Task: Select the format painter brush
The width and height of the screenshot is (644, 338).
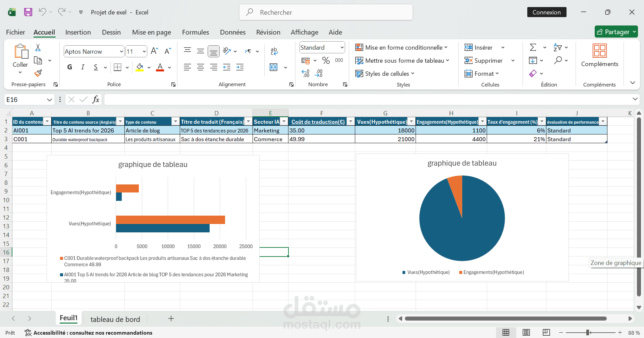Action: (38, 73)
